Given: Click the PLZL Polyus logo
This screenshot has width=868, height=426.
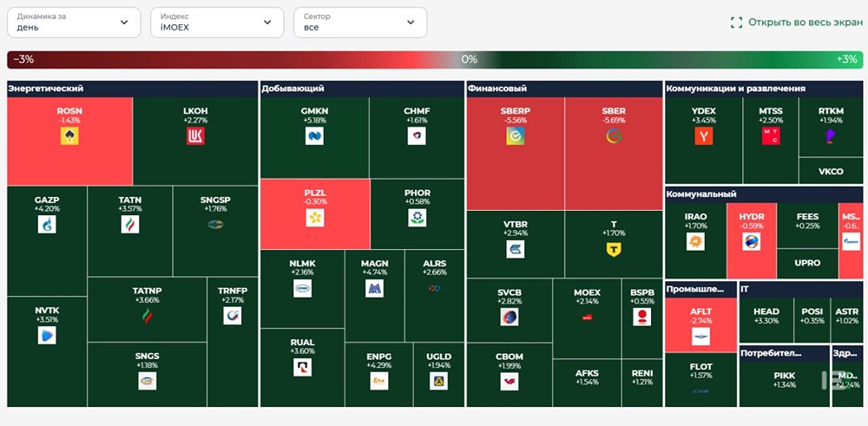Looking at the screenshot, I should pyautogui.click(x=315, y=218).
